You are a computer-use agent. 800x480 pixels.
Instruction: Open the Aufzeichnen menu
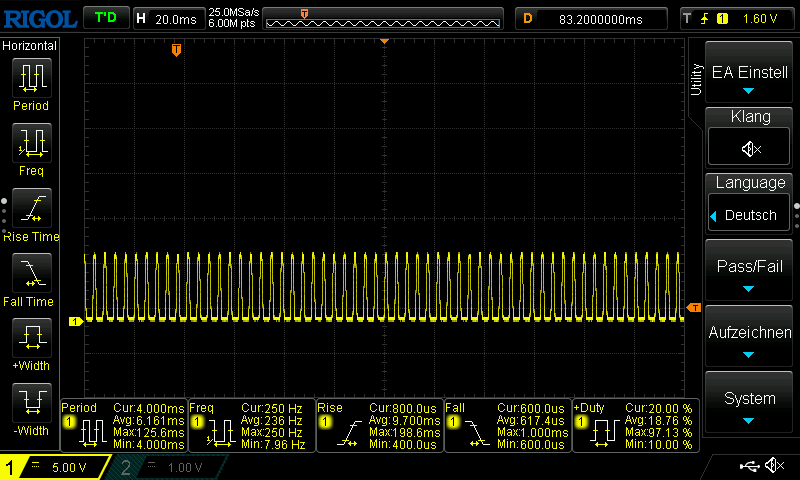pos(750,338)
